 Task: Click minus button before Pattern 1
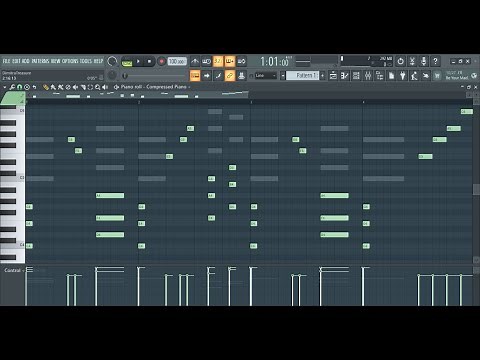coord(283,76)
